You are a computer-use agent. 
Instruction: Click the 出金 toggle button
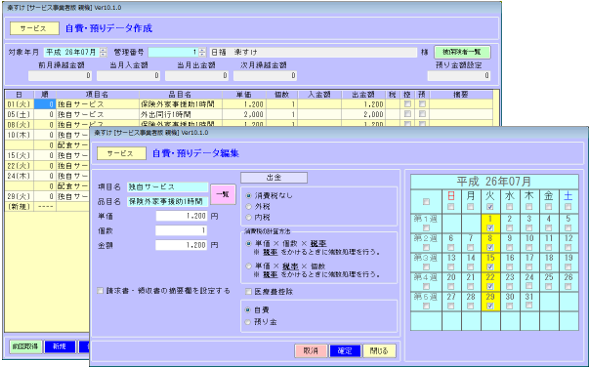click(274, 177)
